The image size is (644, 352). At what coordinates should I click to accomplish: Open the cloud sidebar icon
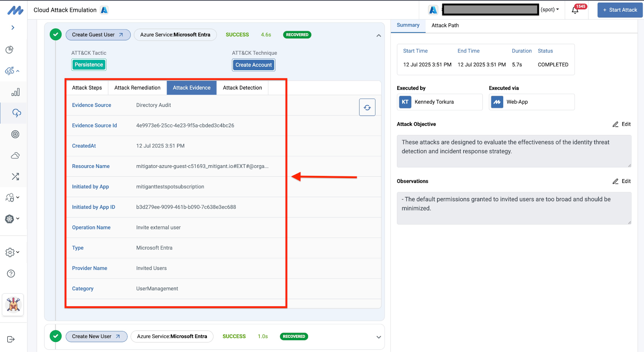click(15, 155)
